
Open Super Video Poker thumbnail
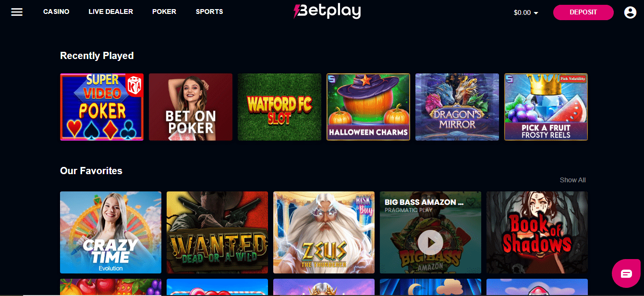(102, 107)
